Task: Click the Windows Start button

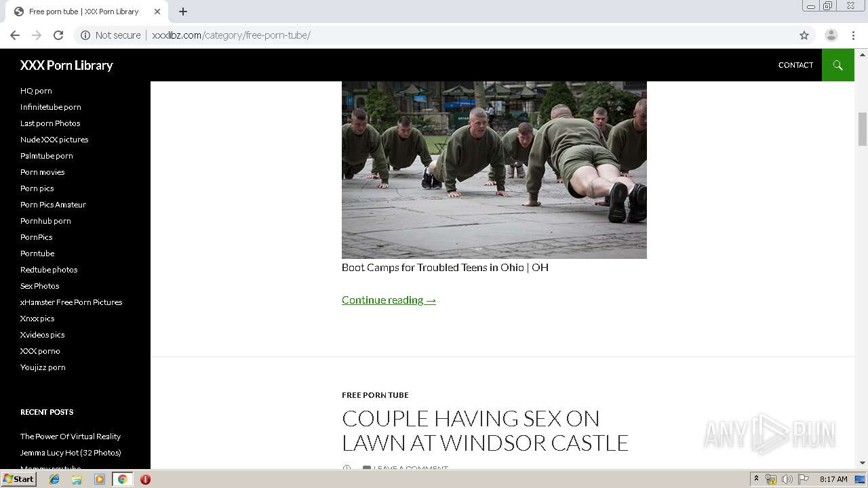Action: 19,479
